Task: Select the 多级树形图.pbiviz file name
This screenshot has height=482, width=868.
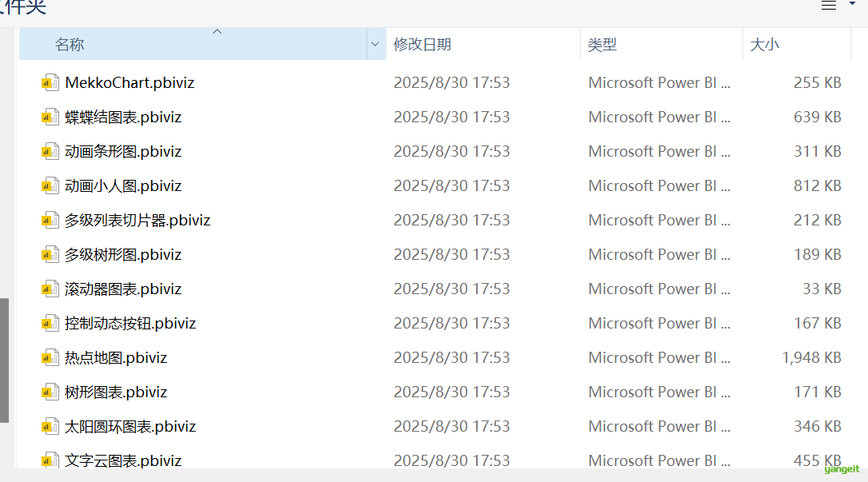Action: pos(123,254)
